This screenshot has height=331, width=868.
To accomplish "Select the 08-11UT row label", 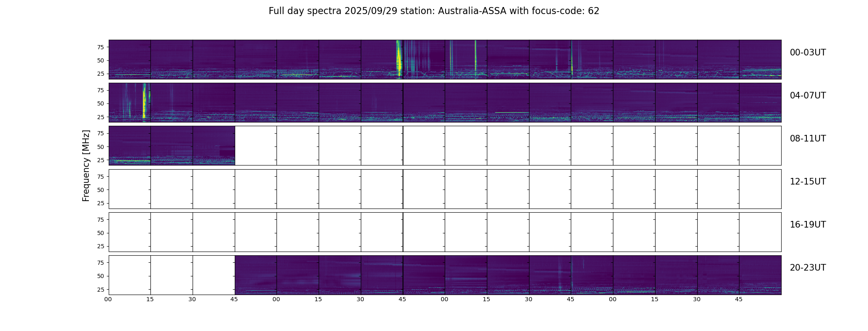I will pyautogui.click(x=807, y=139).
